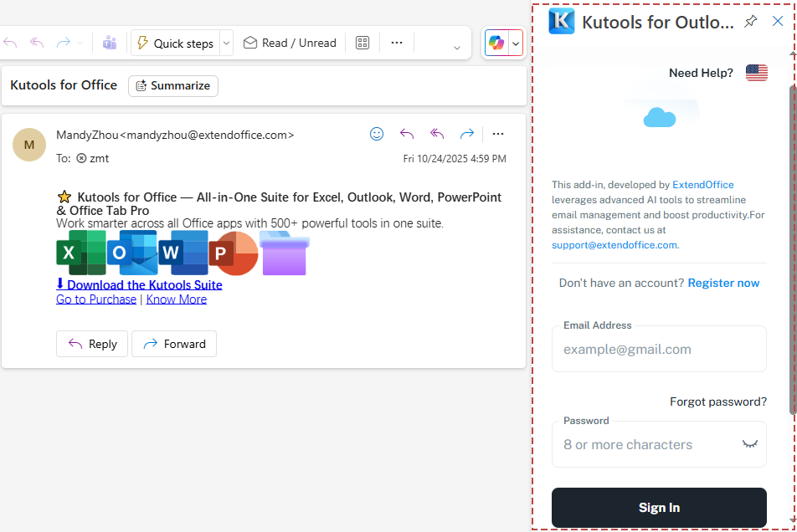797x532 pixels.
Task: Pin the Kutools for Outlook pane
Action: [x=751, y=21]
